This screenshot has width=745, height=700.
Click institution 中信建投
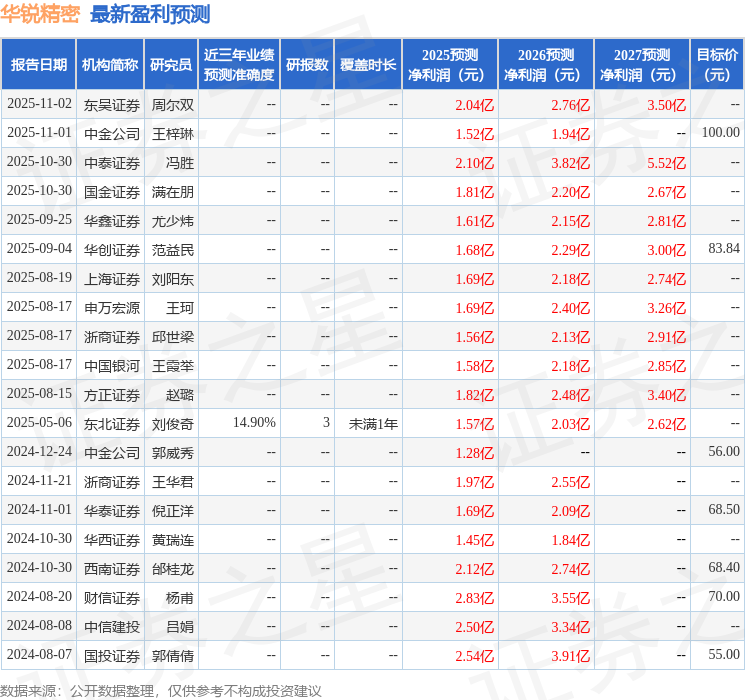click(112, 627)
